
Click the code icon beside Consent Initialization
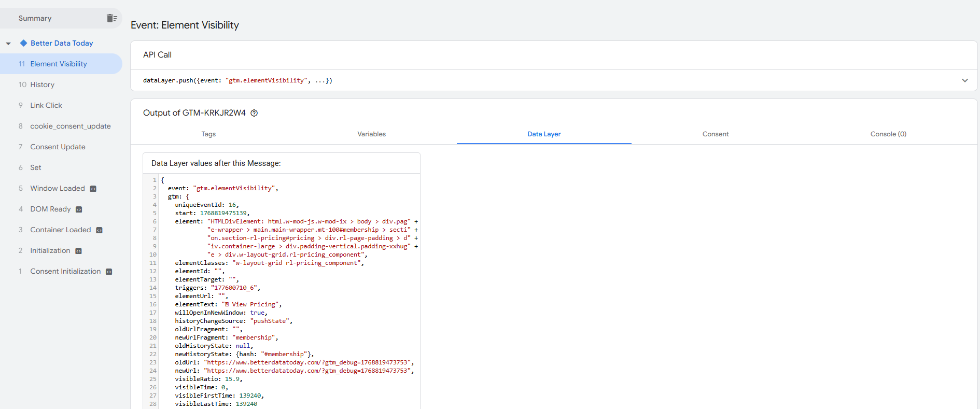109,272
